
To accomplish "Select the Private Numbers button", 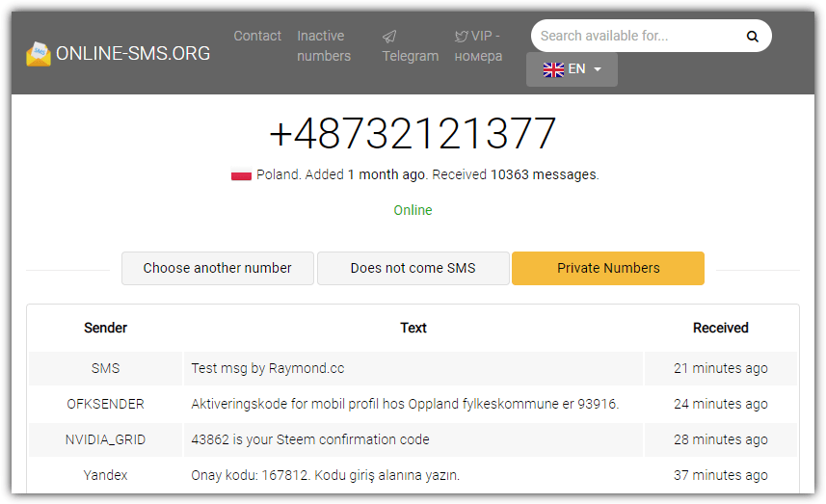I will 608,268.
